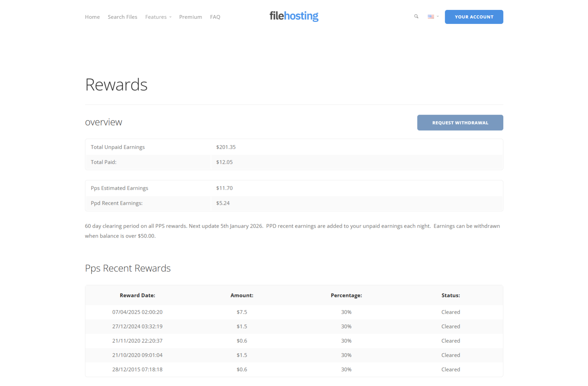This screenshot has width=588, height=386.
Task: Click the Status column header
Action: (450, 296)
